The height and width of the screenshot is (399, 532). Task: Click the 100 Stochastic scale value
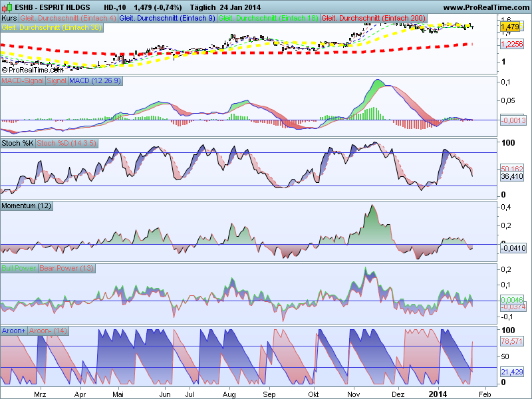point(508,143)
